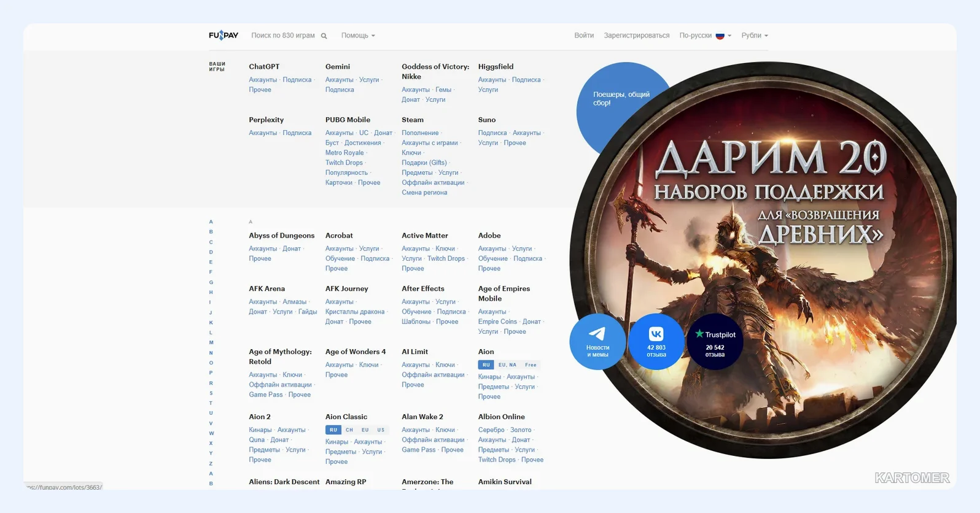
Task: Open the Gemini category title
Action: click(338, 66)
